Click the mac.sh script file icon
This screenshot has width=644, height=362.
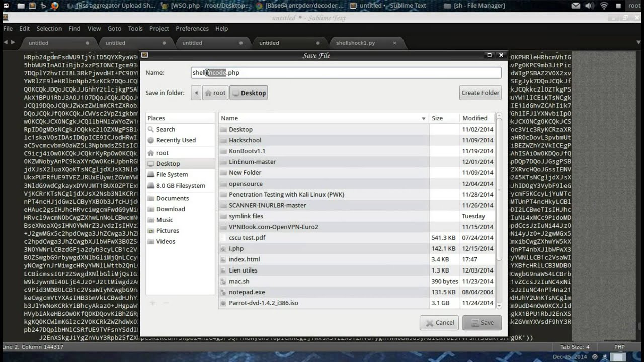pos(224,281)
